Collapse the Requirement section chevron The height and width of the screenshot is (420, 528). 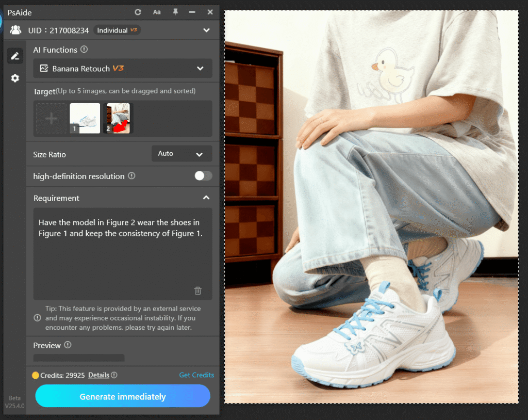coord(206,197)
